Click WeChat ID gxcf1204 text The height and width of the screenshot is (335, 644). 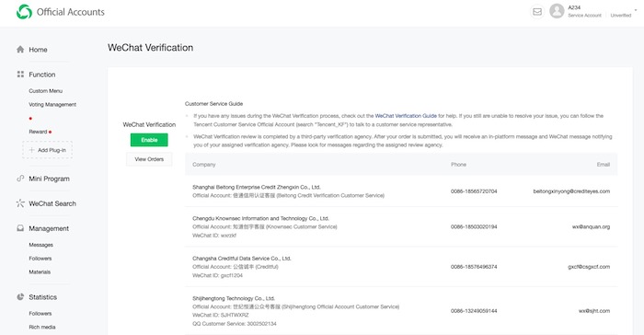[x=217, y=275]
